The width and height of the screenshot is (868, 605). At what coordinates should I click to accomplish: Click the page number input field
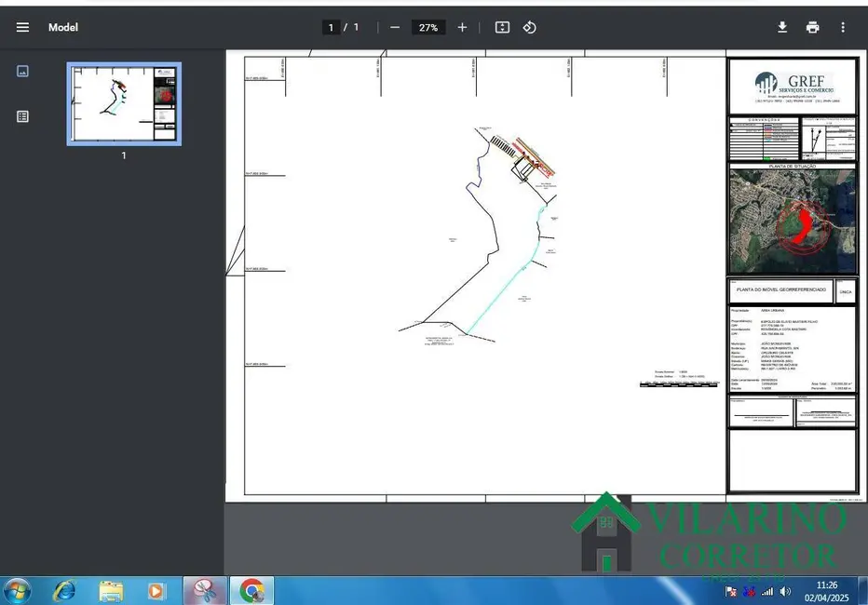coord(331,27)
